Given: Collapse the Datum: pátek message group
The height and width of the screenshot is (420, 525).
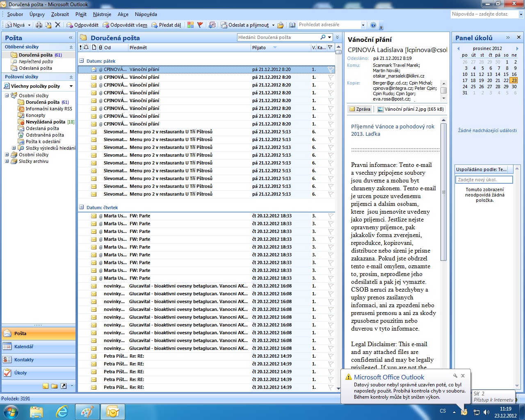Looking at the screenshot, I should [x=81, y=61].
